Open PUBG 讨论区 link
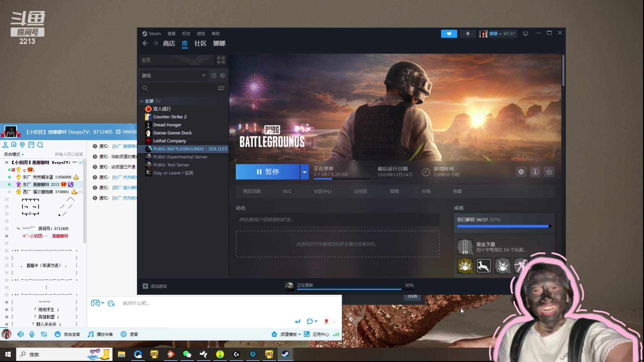The image size is (644, 362). [361, 191]
